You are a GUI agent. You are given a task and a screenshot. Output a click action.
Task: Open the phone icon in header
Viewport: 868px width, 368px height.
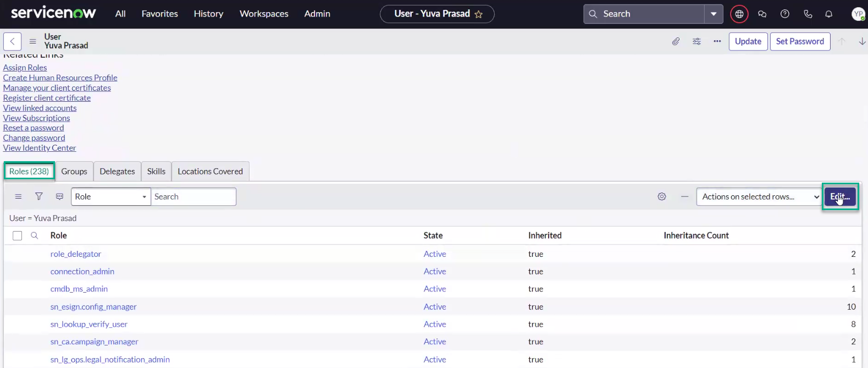tap(808, 14)
